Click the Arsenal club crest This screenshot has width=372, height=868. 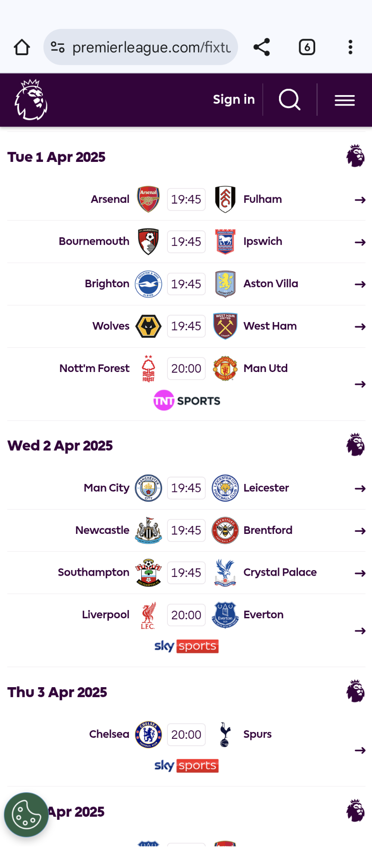[x=149, y=199]
